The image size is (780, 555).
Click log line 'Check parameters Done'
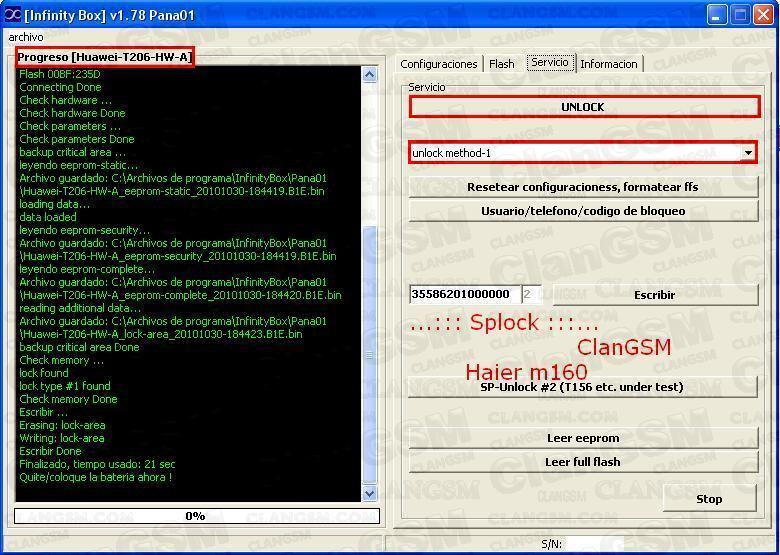click(77, 139)
